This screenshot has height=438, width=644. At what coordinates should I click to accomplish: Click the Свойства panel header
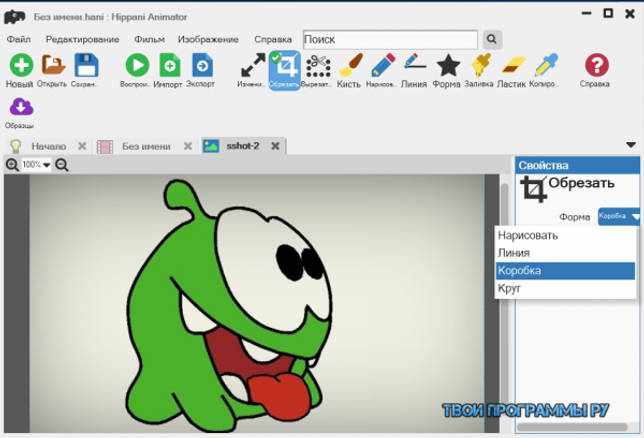click(577, 165)
